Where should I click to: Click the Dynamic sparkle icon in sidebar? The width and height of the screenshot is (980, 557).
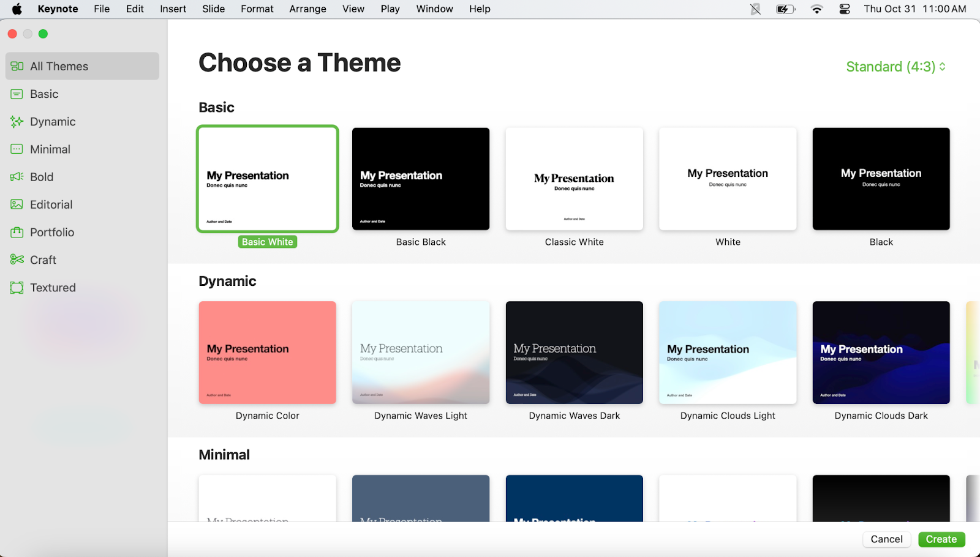17,122
